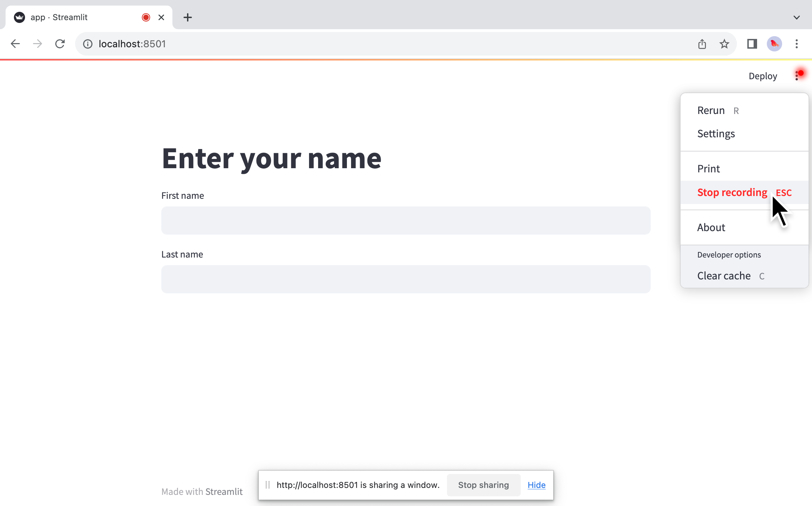Click the Streamlit menu icon
The width and height of the screenshot is (812, 506).
point(798,76)
